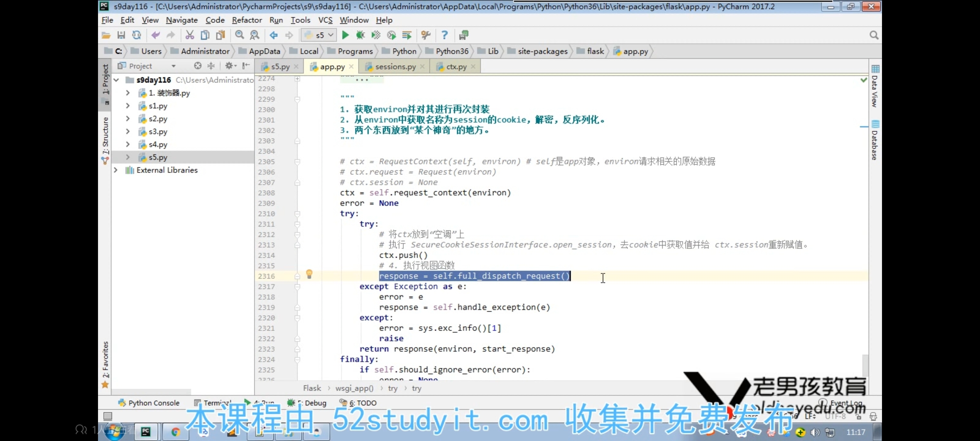
Task: Click the editor vertical scrollbar thumb
Action: click(x=865, y=365)
